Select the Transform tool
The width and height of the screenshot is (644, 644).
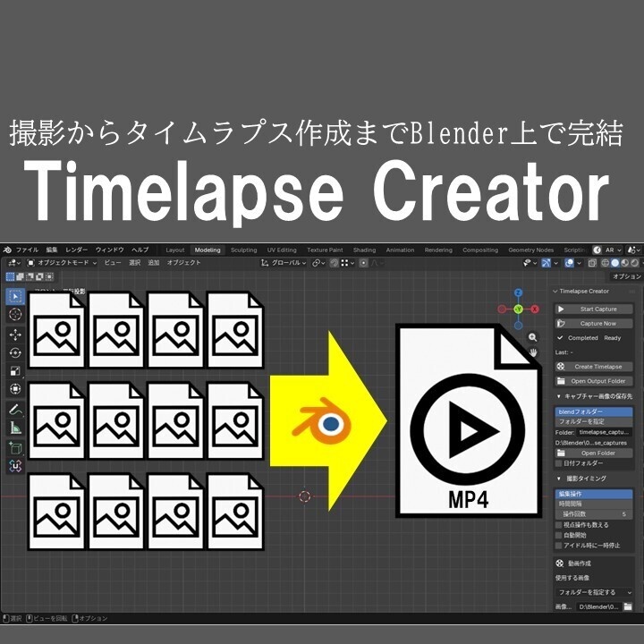[15, 389]
